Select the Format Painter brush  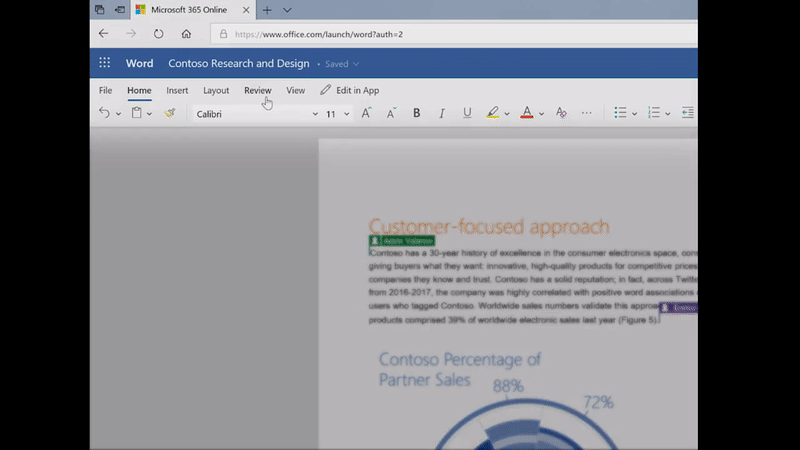pos(169,113)
